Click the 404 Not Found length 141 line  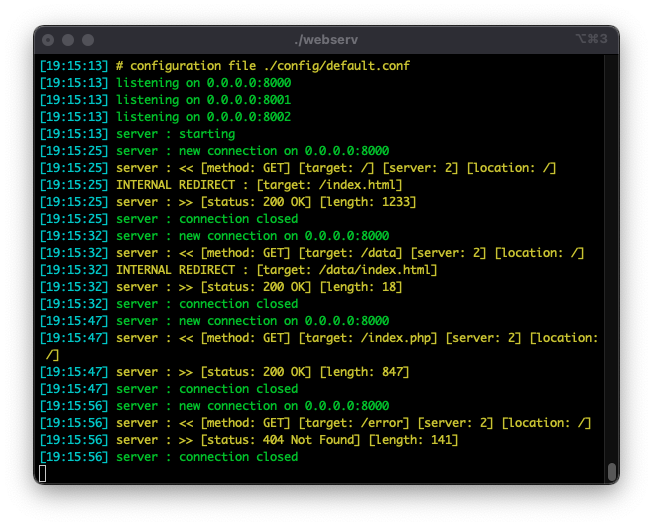pyautogui.click(x=249, y=440)
